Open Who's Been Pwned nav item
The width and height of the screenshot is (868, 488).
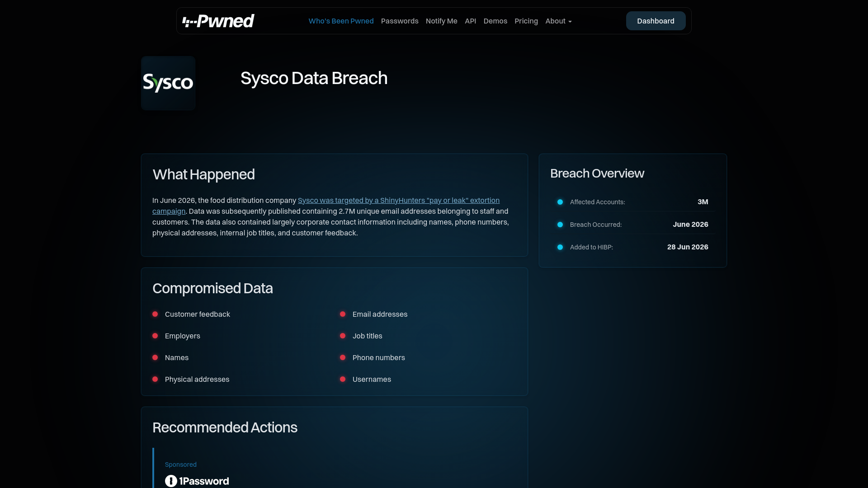pyautogui.click(x=341, y=21)
